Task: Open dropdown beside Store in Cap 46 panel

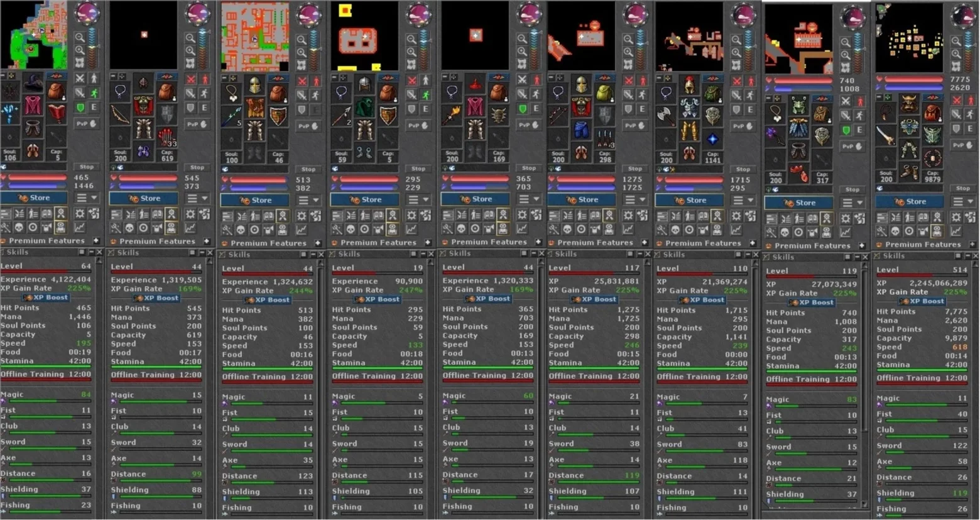Action: coord(308,200)
